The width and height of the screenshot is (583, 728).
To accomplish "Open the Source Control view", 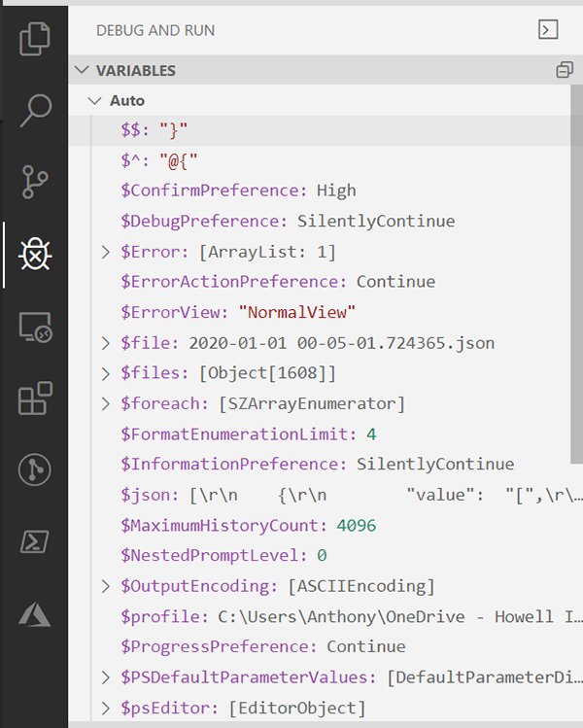I will pyautogui.click(x=34, y=182).
